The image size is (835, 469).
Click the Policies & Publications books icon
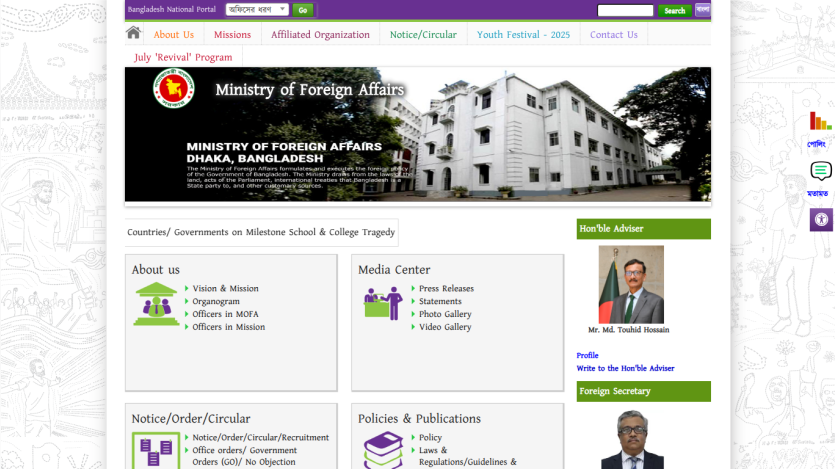point(383,450)
